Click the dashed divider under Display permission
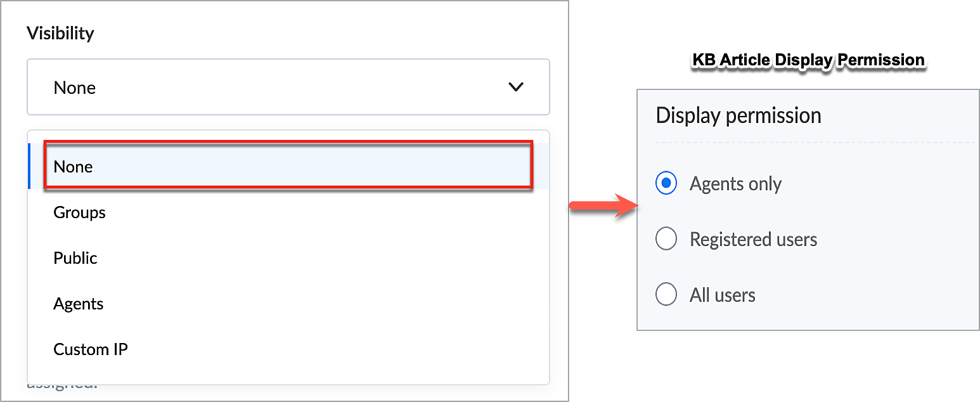This screenshot has width=980, height=402. [816, 142]
